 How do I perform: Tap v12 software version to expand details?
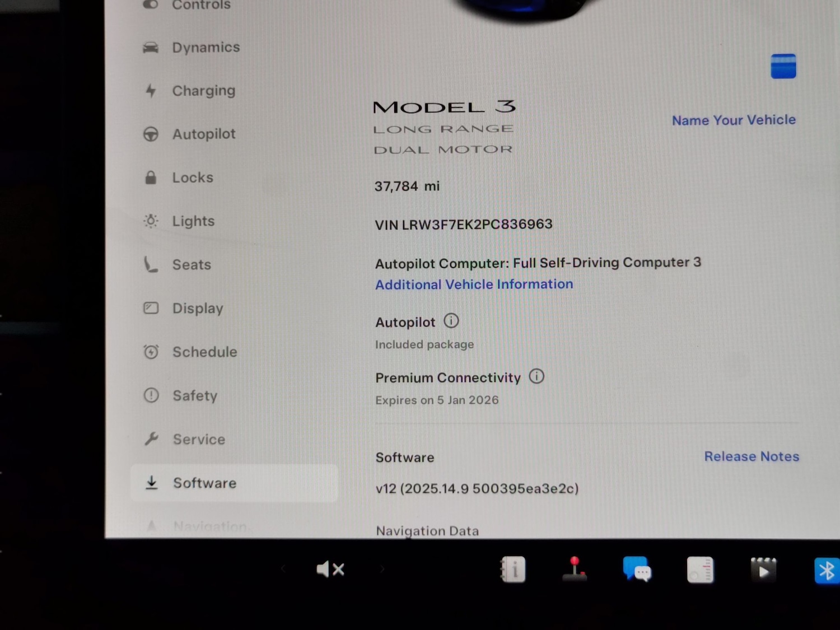pyautogui.click(x=477, y=488)
